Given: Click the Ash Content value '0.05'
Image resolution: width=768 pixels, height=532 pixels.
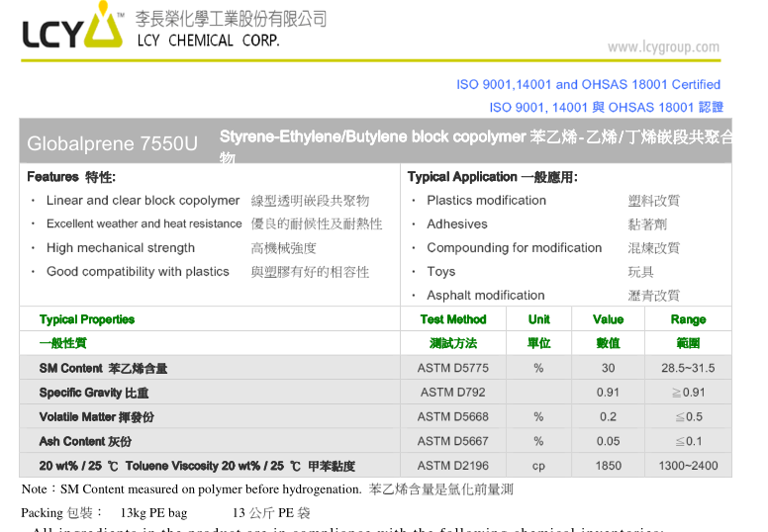Looking at the screenshot, I should click(x=608, y=441).
